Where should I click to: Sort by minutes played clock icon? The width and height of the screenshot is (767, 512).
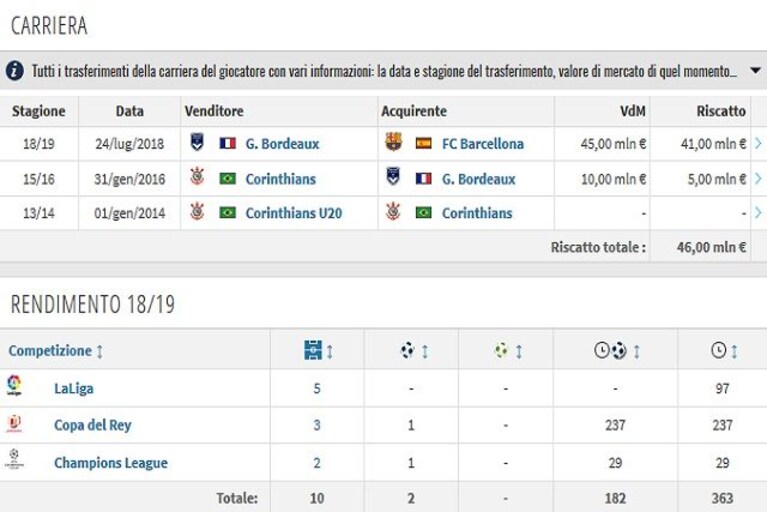pos(718,350)
